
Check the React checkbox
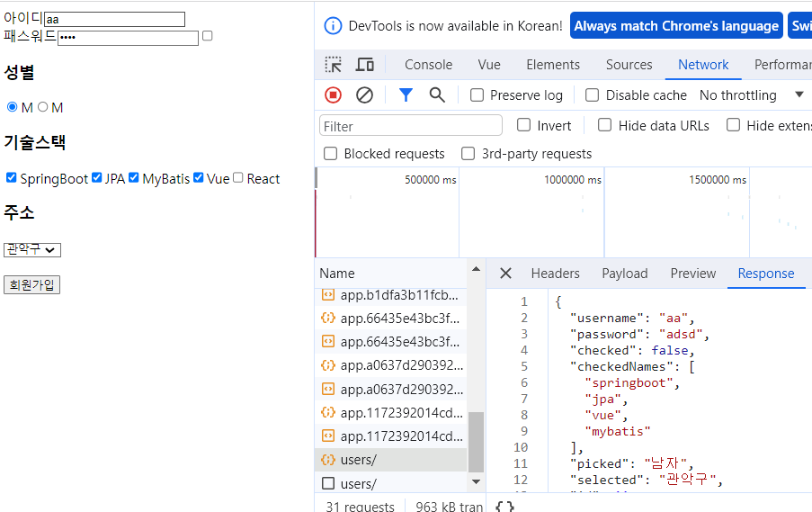click(238, 178)
